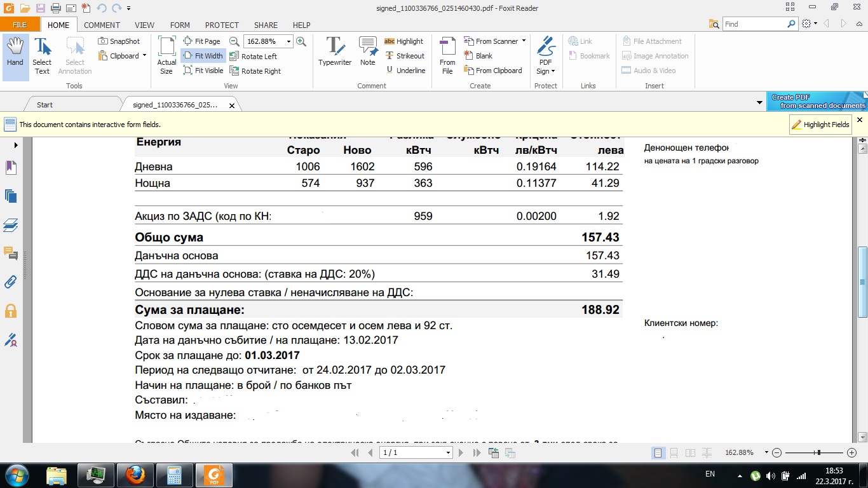Viewport: 868px width, 488px height.
Task: Open the PDF Sign tool
Action: tap(545, 55)
